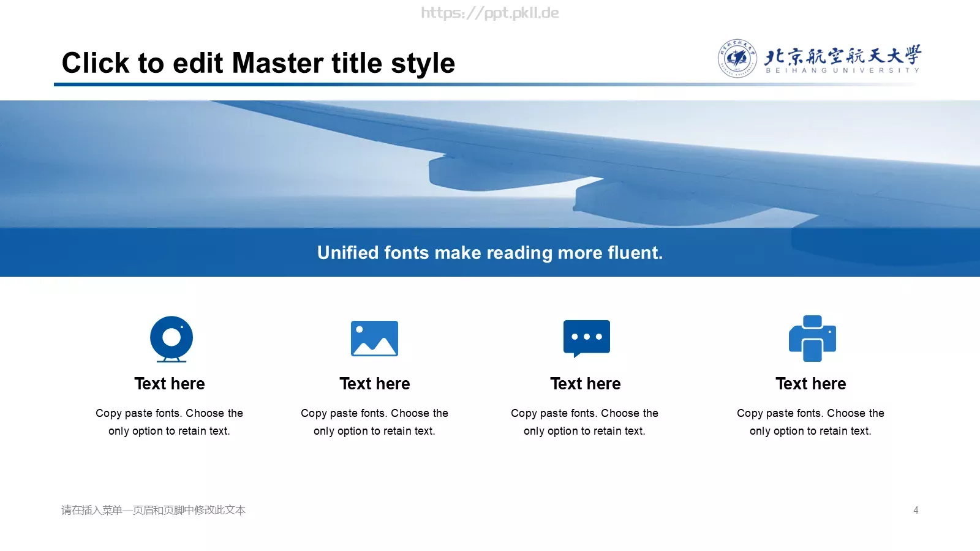Select the 'Click to edit Master title style' title
The image size is (980, 551).
[x=258, y=63]
